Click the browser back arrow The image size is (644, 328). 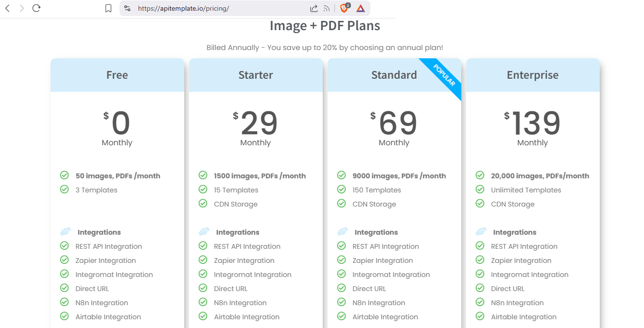7,8
